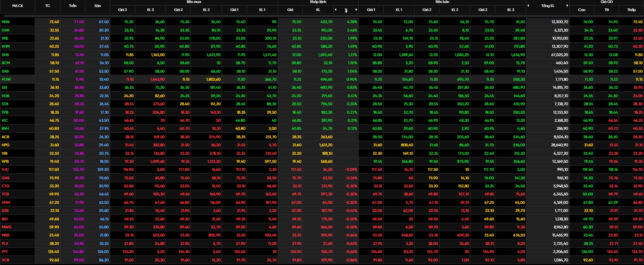Select the BID stock symbol
The height and width of the screenshot is (265, 644).
point(4,219)
